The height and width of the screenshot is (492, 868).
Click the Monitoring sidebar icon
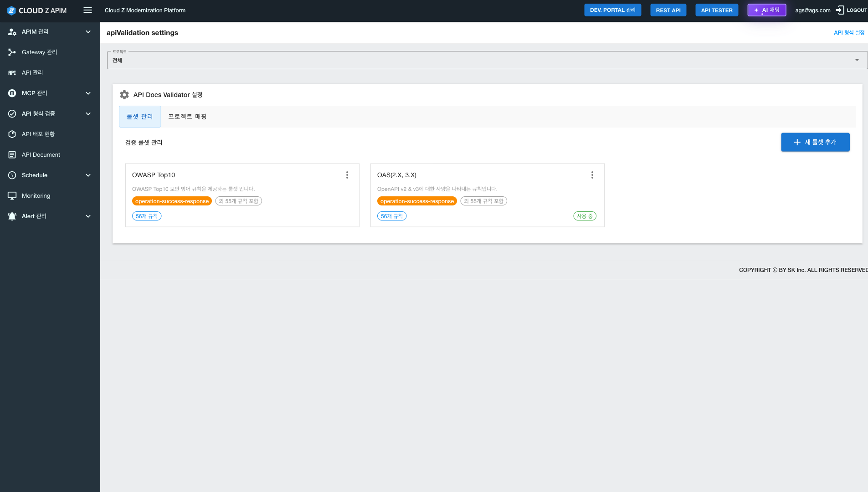tap(12, 196)
